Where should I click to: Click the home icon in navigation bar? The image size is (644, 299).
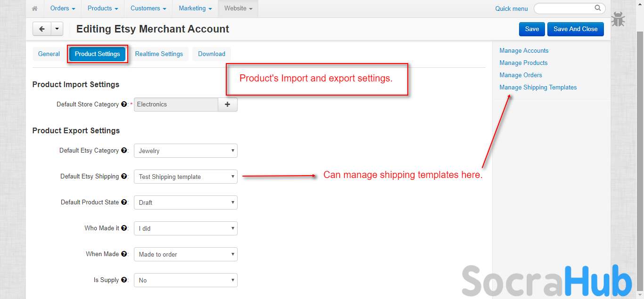tap(34, 8)
